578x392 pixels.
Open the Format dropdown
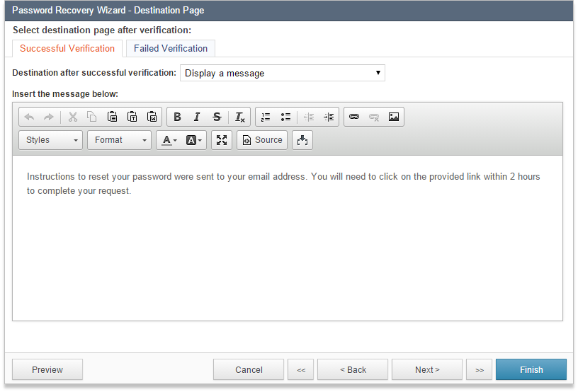click(120, 140)
